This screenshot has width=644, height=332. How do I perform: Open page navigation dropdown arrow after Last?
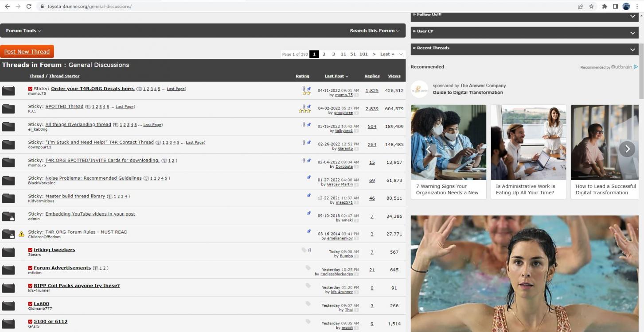pos(401,54)
